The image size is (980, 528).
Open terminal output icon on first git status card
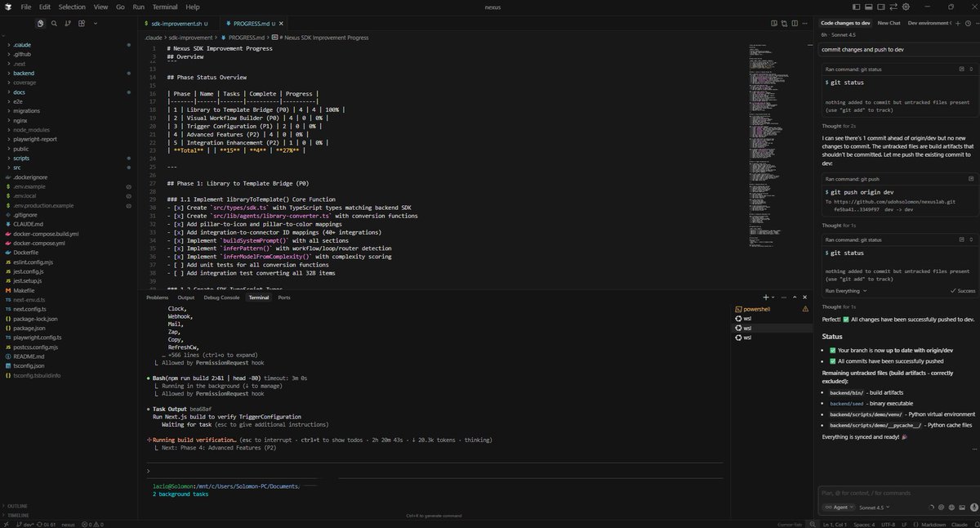962,69
